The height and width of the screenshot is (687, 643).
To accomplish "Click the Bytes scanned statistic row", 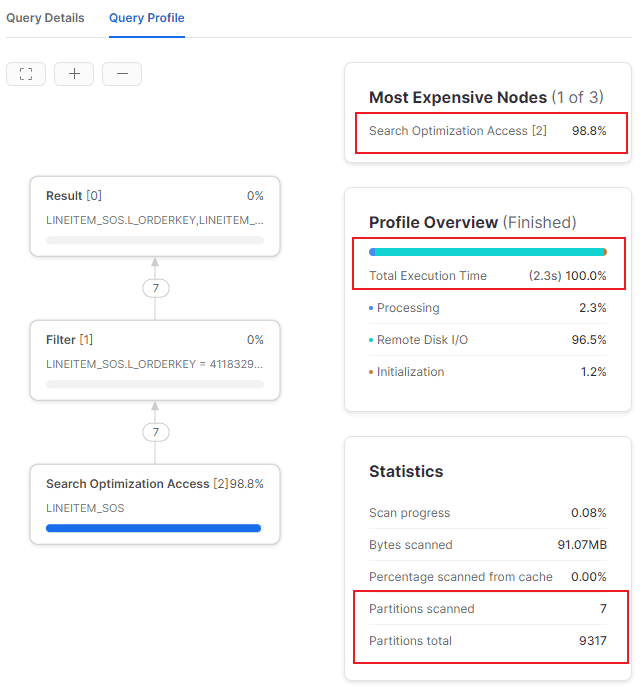I will (488, 545).
